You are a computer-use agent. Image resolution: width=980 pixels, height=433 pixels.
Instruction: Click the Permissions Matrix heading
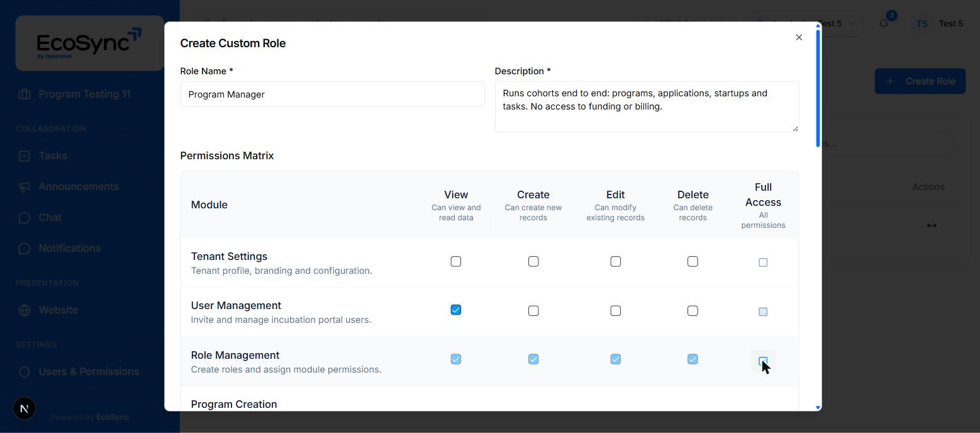[227, 155]
